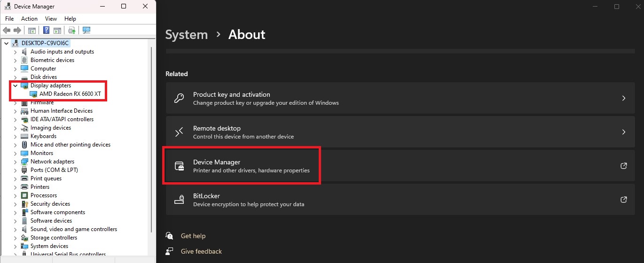Click the printer icon beside Printers
This screenshot has width=644, height=263.
pos(24,187)
